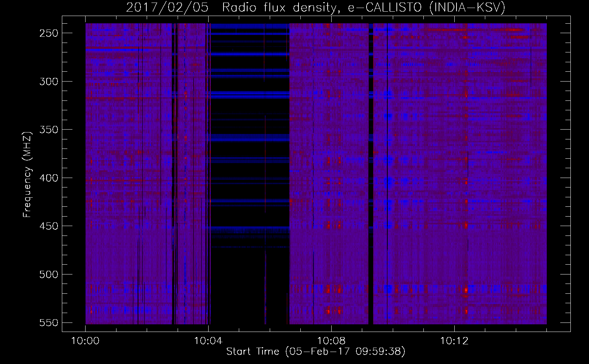Click the 550 frequency tick label
The width and height of the screenshot is (589, 364).
[x=49, y=323]
